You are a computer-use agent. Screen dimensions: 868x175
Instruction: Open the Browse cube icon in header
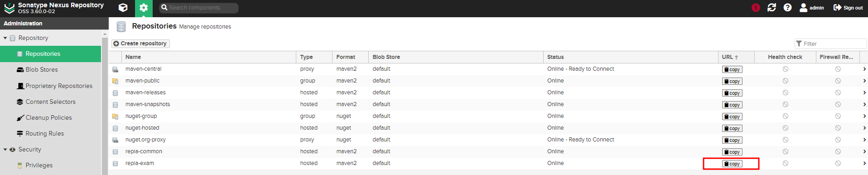[123, 8]
